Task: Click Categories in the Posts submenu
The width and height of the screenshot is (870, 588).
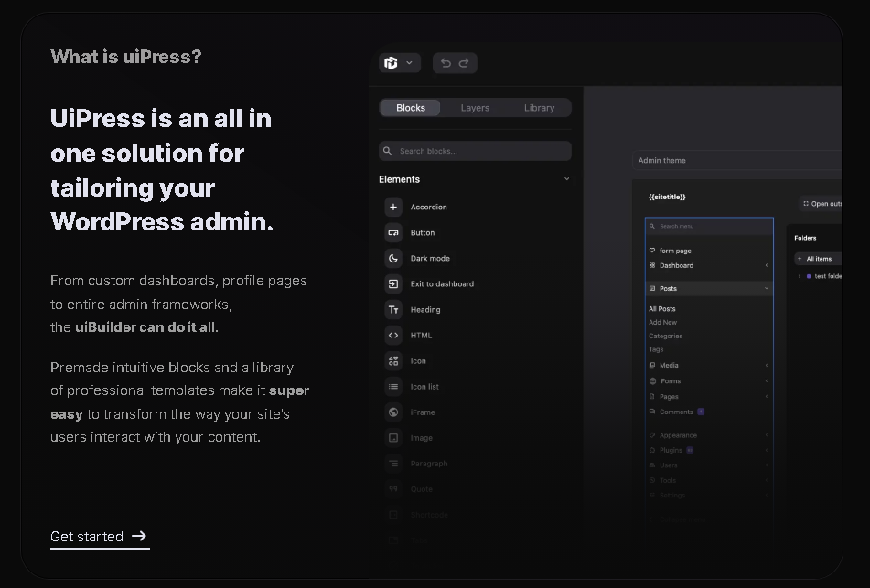Action: pyautogui.click(x=665, y=337)
